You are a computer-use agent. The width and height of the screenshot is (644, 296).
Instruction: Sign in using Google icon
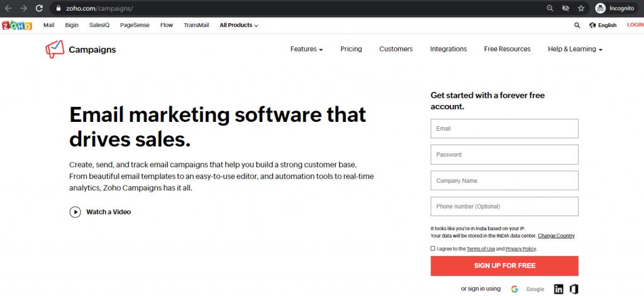click(x=514, y=289)
